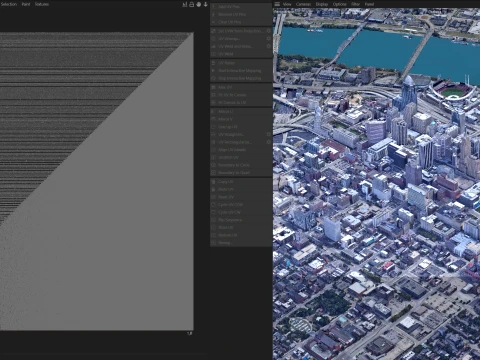
Task: Click the Flip Sequence icon
Action: coord(213,220)
